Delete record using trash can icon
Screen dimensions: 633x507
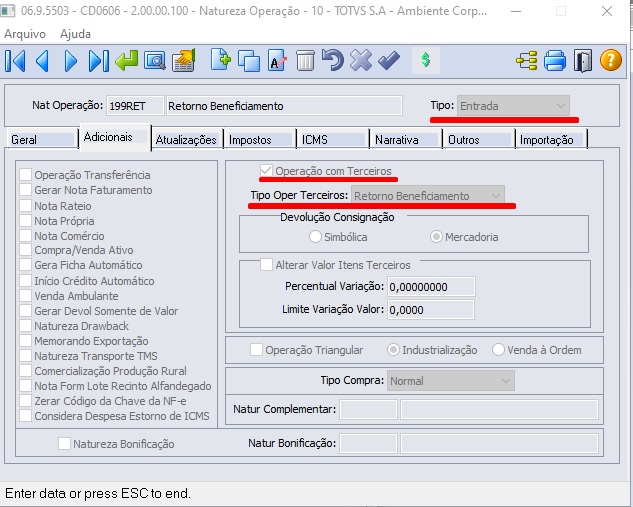(x=305, y=61)
